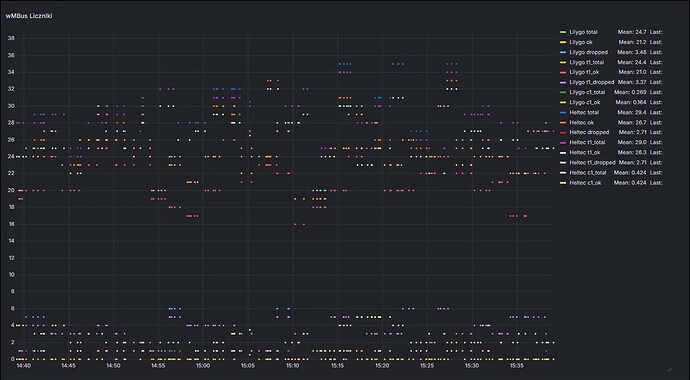
Task: Toggle the Lilygo c1_ok series label
Action: 584,102
